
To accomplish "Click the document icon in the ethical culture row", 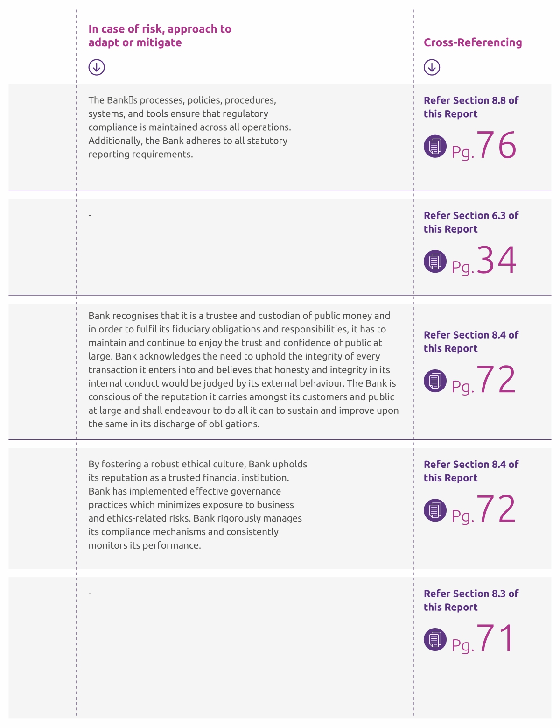I will tap(435, 510).
